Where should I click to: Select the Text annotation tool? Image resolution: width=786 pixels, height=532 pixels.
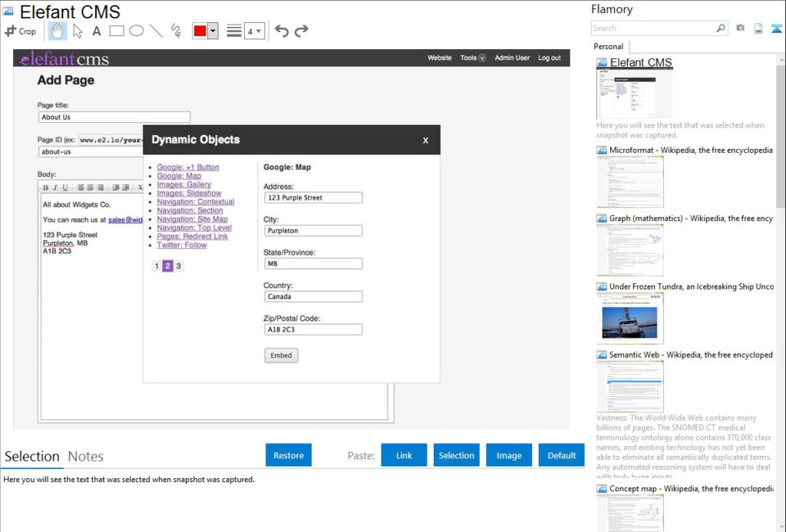(96, 31)
